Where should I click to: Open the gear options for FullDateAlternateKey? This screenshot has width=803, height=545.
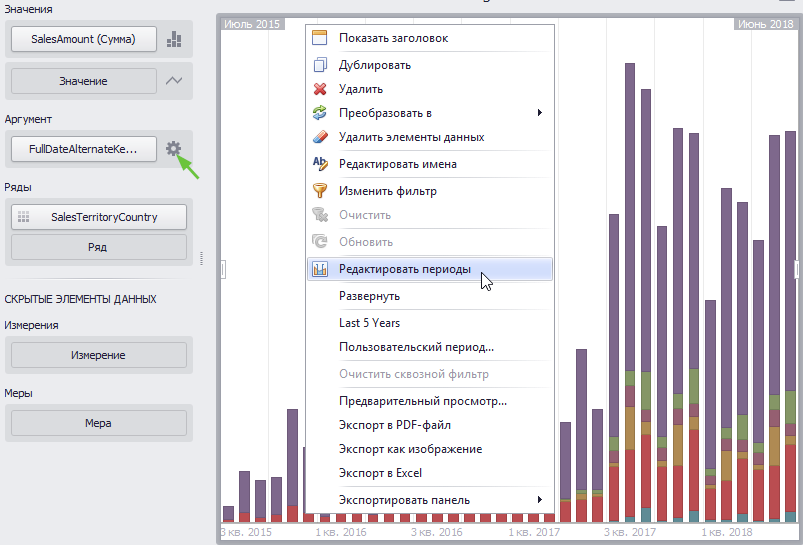174,149
